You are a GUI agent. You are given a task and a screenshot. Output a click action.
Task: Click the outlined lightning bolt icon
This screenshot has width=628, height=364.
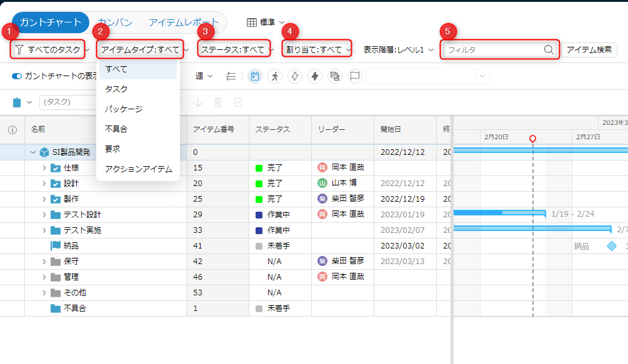point(295,76)
